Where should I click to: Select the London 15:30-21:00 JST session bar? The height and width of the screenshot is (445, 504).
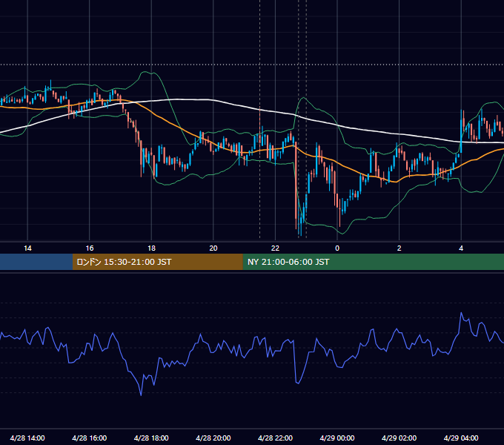pos(157,262)
